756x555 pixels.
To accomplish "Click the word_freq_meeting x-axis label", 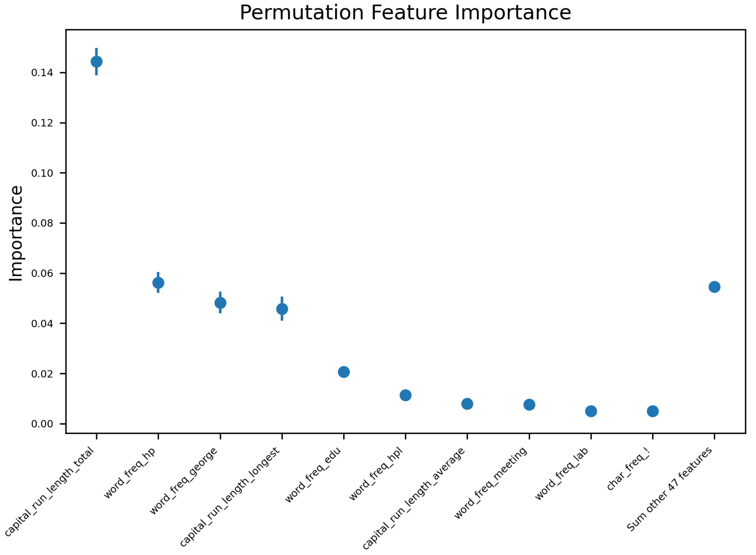I will 491,483.
